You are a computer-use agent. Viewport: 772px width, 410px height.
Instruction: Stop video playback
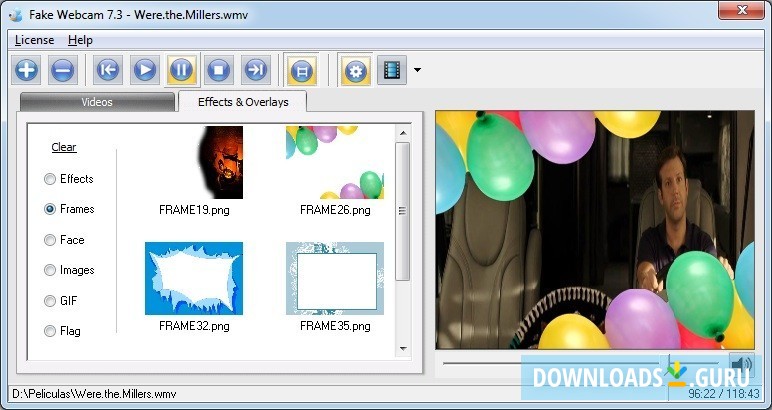tap(219, 70)
